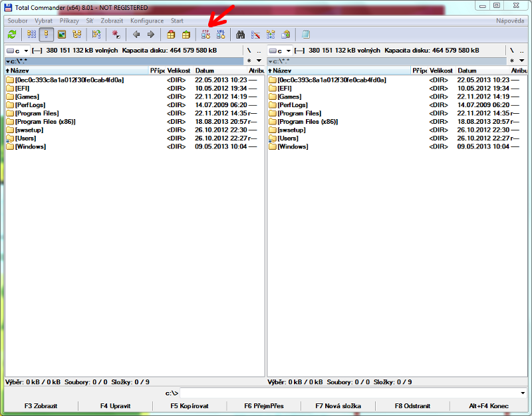Open the Soubor menu

tap(18, 21)
